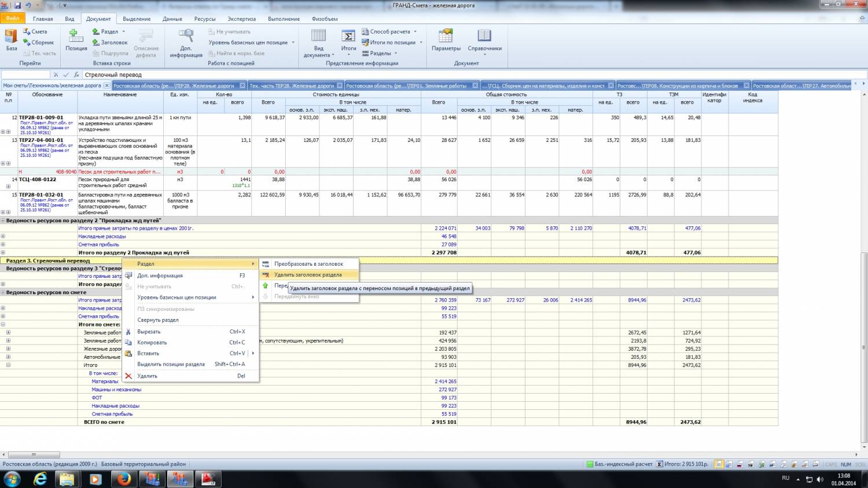Click Копировать in the context menu
Screen dimensions: 868x488
point(152,343)
